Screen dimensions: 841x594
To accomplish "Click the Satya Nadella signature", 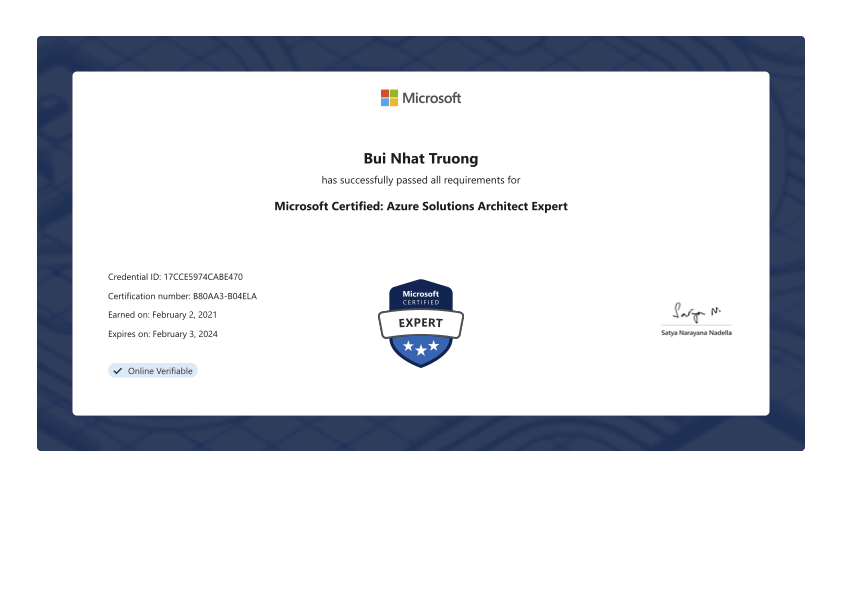I will [696, 312].
